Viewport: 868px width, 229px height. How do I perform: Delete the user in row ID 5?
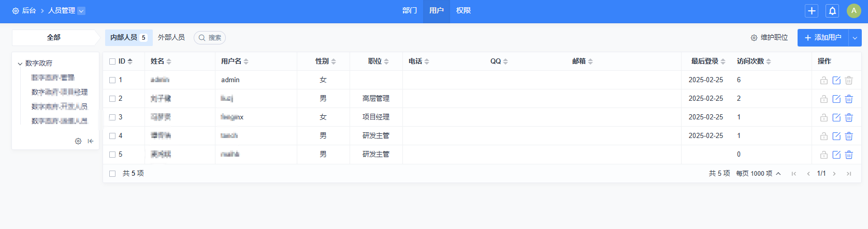849,155
